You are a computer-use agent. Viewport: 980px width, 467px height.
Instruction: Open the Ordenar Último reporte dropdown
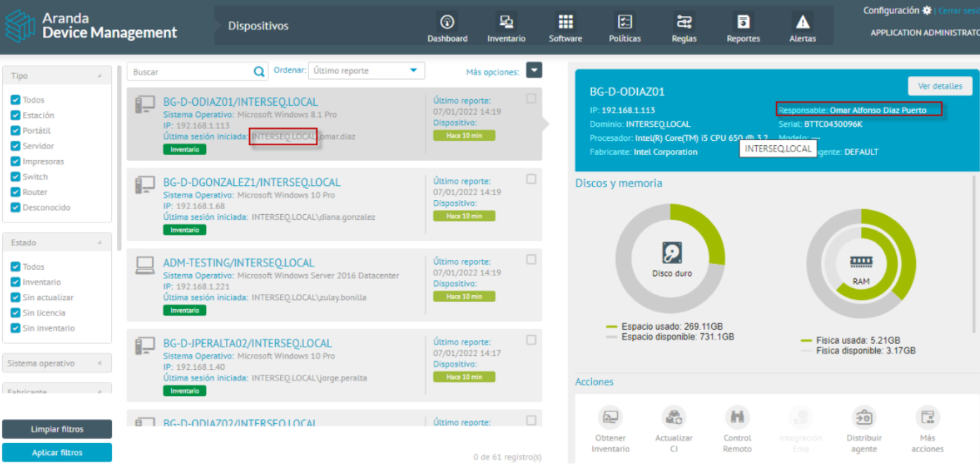367,70
